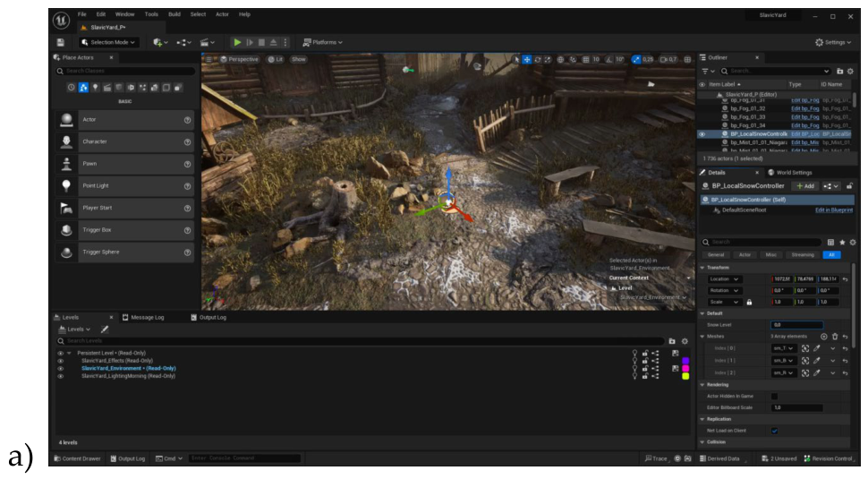Toggle world/local coordinate globe icon
868x479 pixels.
tap(561, 59)
